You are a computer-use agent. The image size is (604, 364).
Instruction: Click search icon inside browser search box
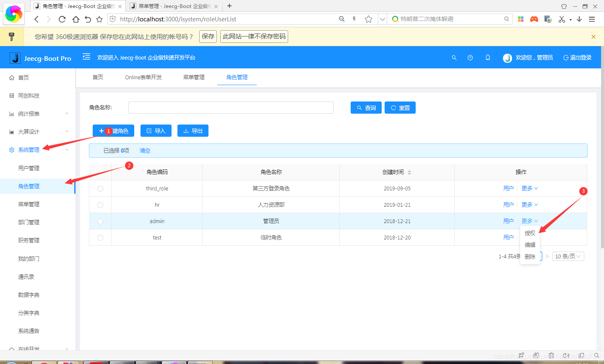pyautogui.click(x=506, y=19)
